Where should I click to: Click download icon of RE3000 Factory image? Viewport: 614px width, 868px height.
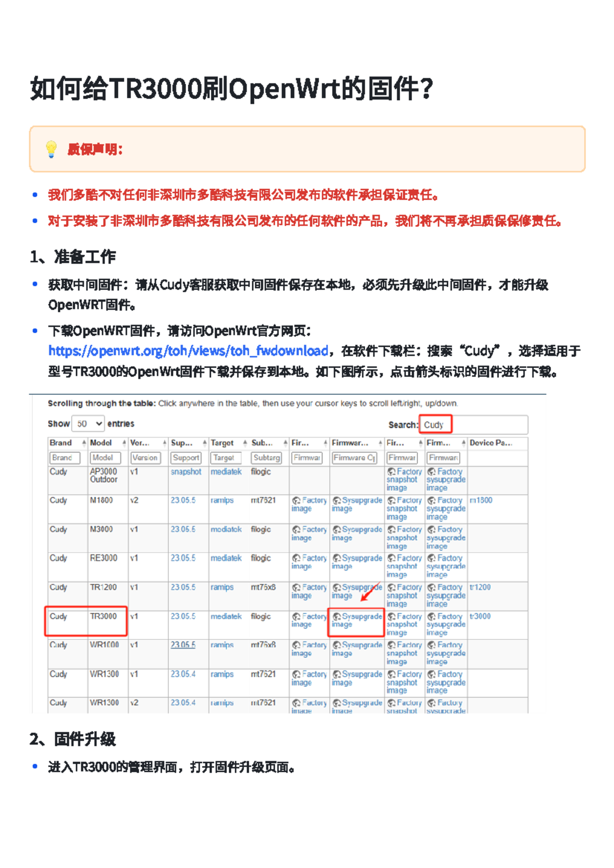coord(296,559)
